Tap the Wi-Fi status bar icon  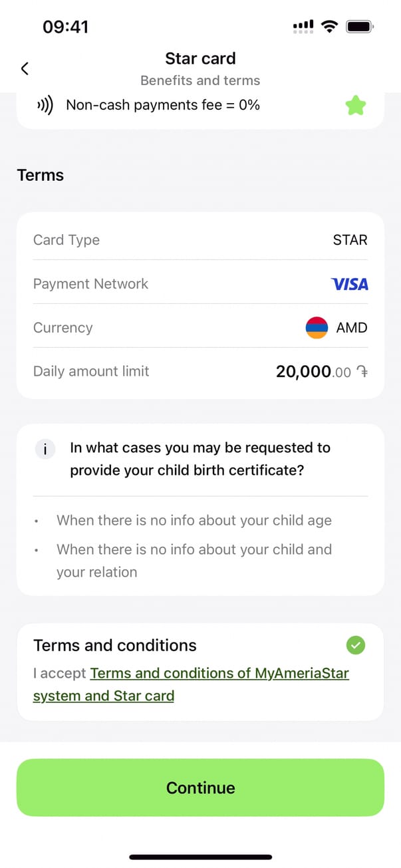coord(329,27)
